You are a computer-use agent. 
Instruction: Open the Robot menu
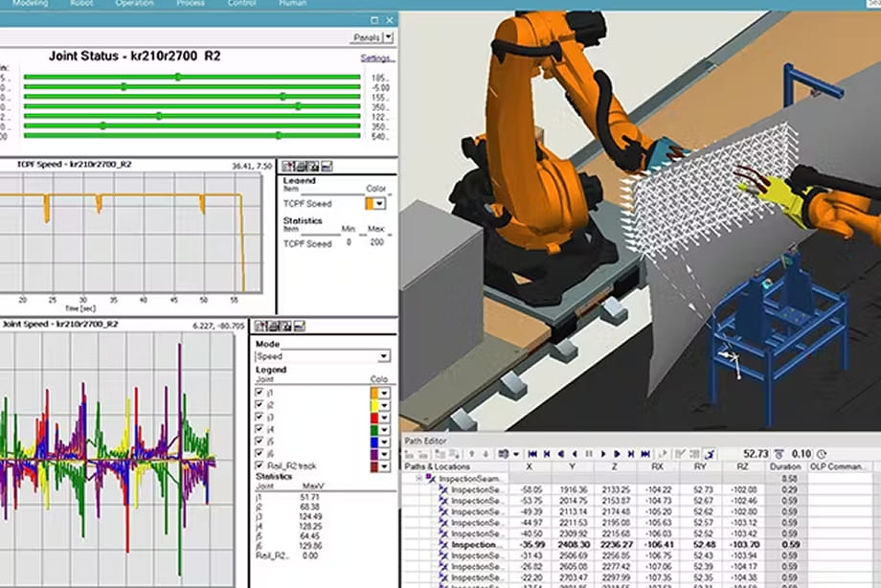[x=82, y=4]
